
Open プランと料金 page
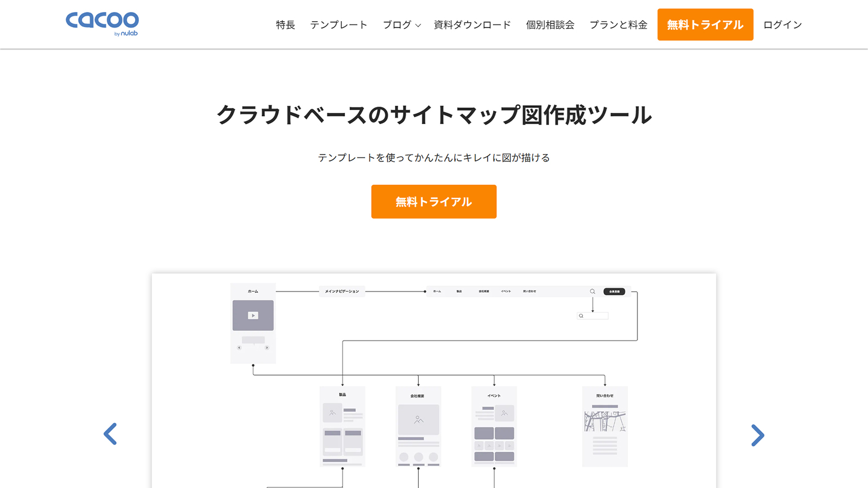[x=618, y=25]
